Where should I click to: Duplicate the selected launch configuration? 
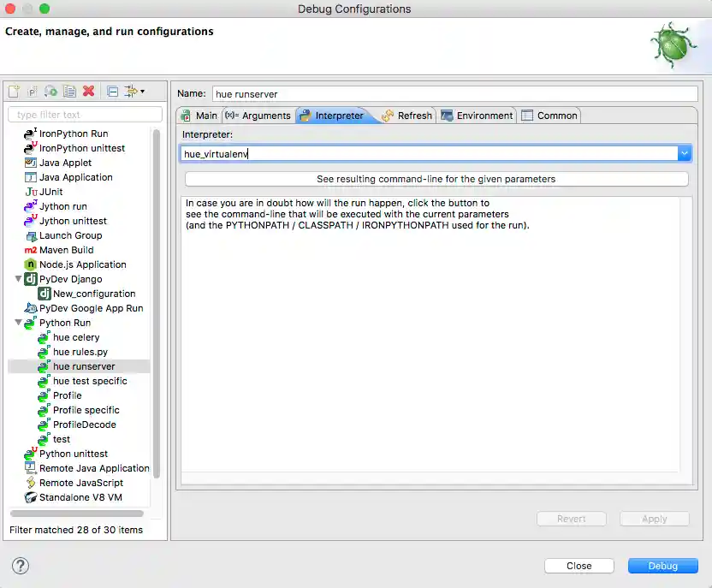69,91
